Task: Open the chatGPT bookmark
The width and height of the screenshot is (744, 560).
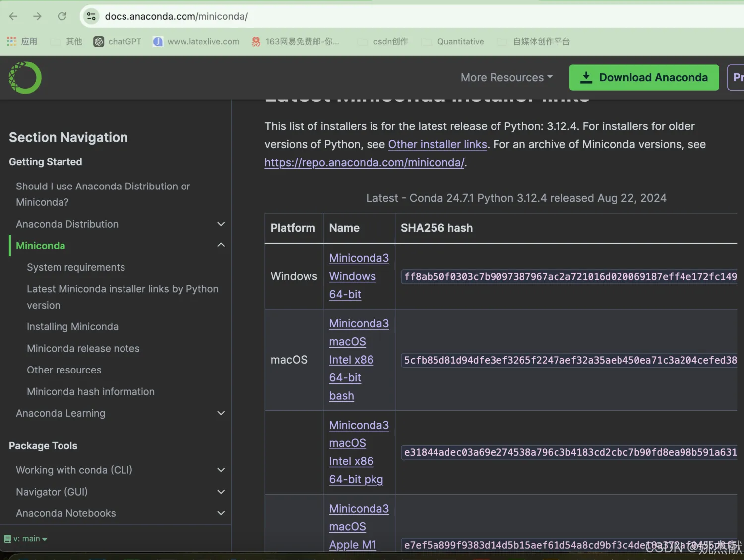Action: pyautogui.click(x=118, y=42)
